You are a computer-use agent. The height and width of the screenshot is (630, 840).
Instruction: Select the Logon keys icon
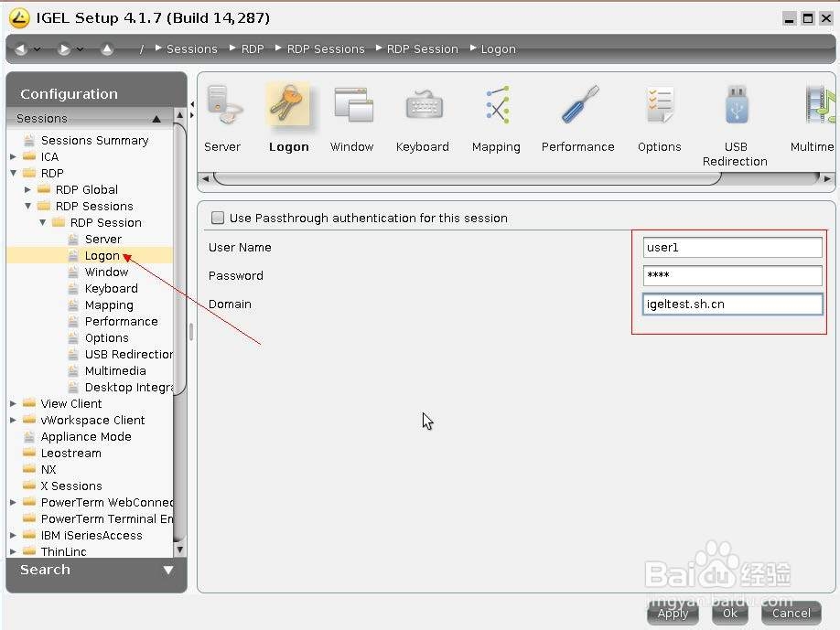[288, 105]
